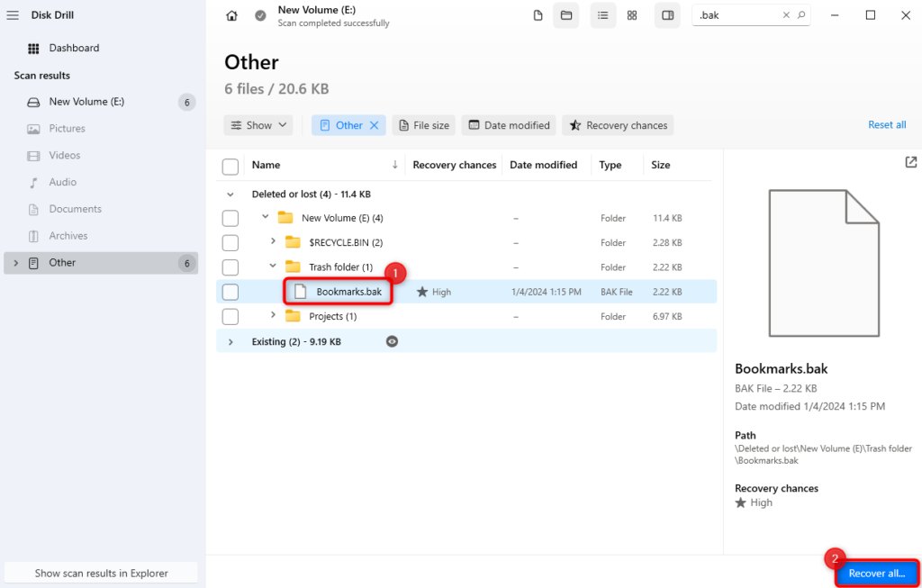Go to the Dashboard section
The width and height of the screenshot is (922, 588).
[74, 48]
